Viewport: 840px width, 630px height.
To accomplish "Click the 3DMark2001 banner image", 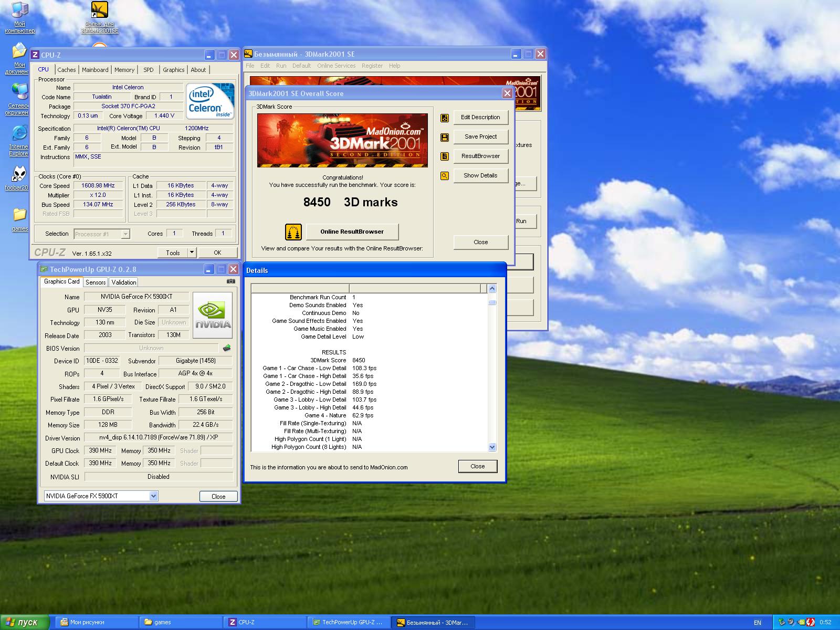I will coord(342,141).
